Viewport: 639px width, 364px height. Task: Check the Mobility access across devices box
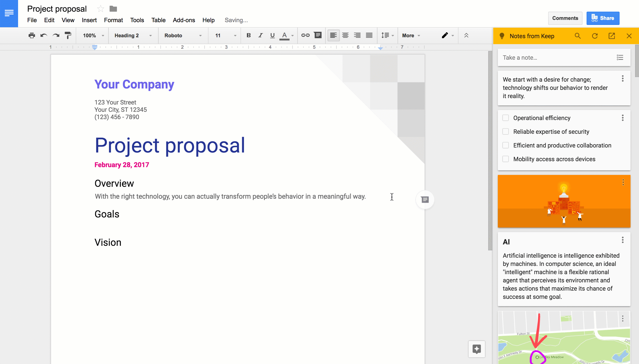(506, 159)
